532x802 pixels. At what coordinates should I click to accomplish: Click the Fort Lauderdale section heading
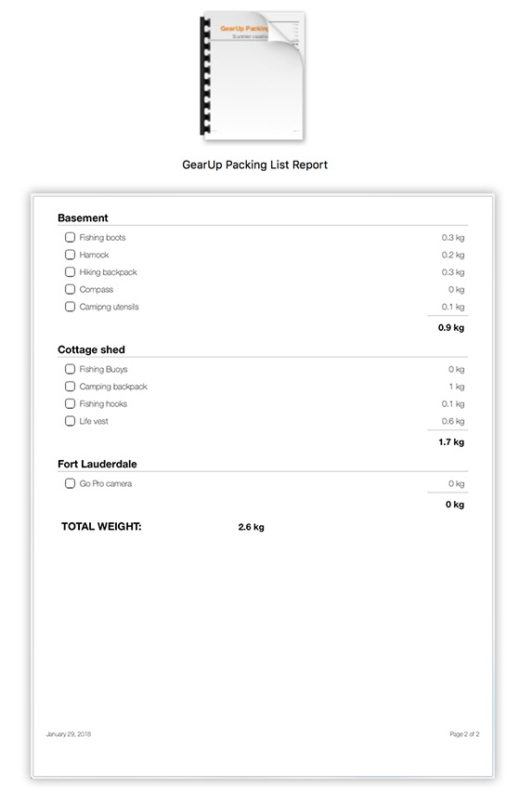click(x=97, y=465)
